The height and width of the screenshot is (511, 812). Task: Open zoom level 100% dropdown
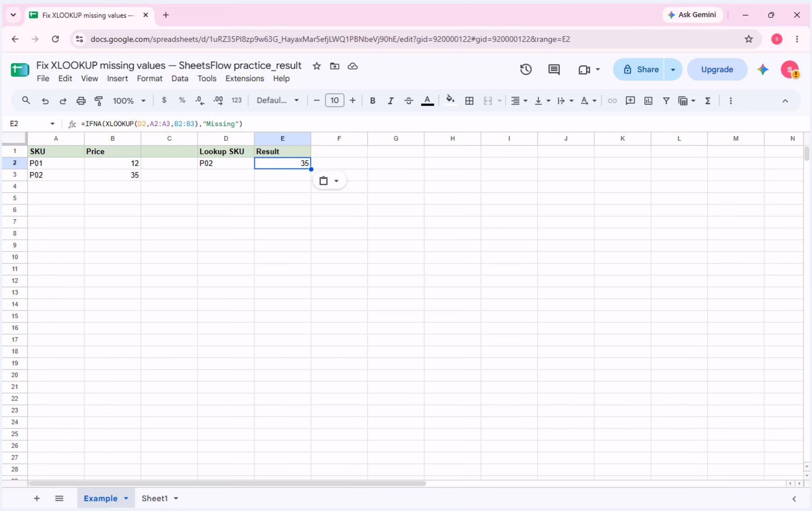(129, 101)
